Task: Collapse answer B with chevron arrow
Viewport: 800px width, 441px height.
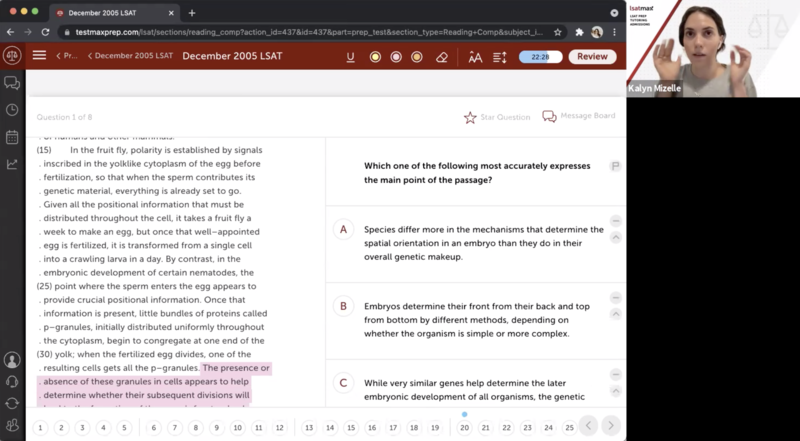Action: click(x=615, y=314)
